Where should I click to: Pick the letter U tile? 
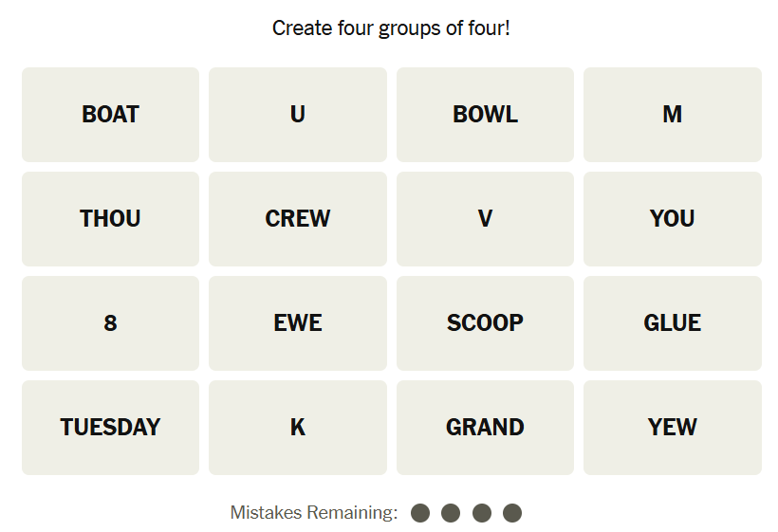coord(298,115)
